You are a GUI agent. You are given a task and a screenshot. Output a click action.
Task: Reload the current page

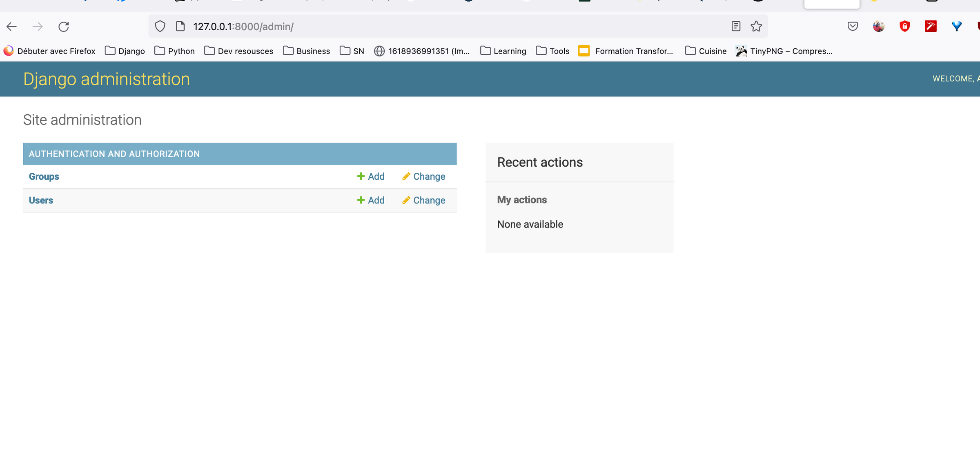64,26
